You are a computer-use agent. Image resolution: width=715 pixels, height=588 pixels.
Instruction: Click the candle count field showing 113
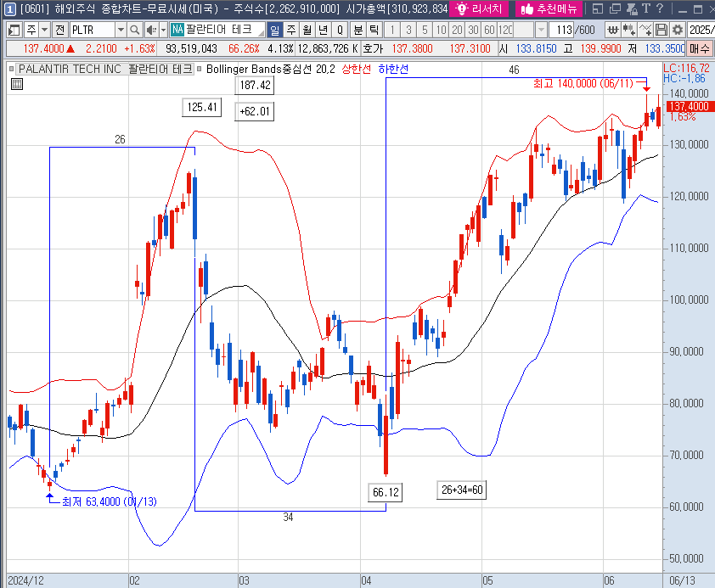560,31
